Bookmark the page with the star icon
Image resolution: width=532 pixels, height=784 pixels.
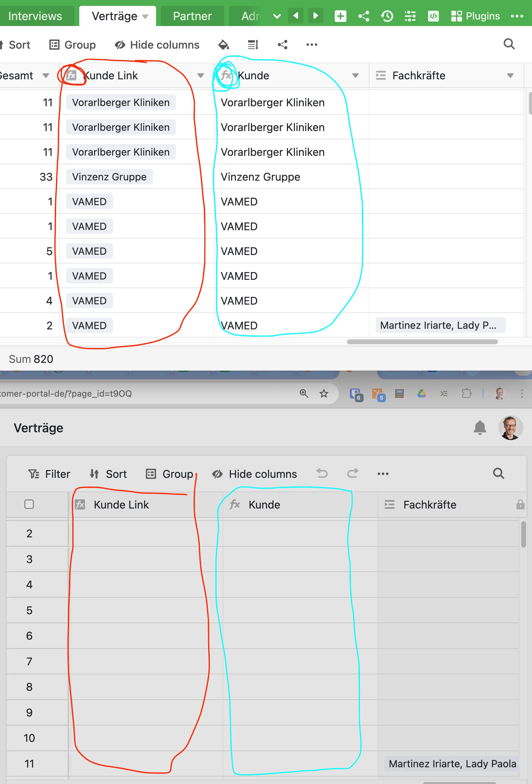324,393
